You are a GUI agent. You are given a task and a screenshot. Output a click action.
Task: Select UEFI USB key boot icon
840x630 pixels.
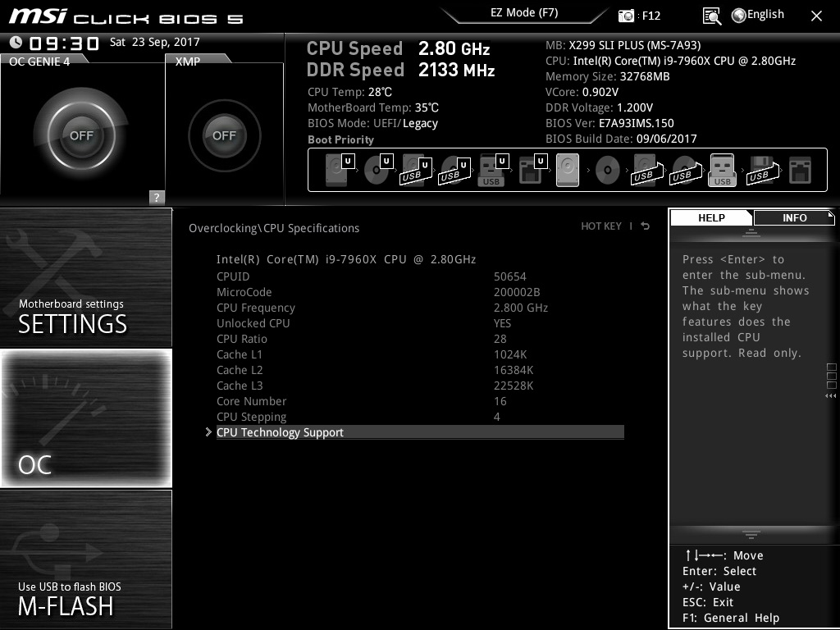492,170
